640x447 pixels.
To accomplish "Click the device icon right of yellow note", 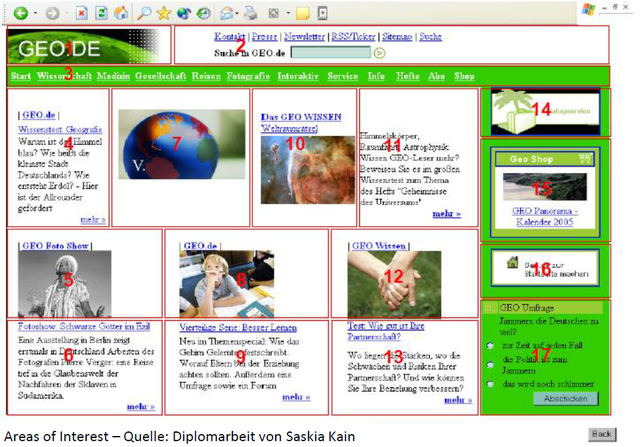I will point(322,13).
